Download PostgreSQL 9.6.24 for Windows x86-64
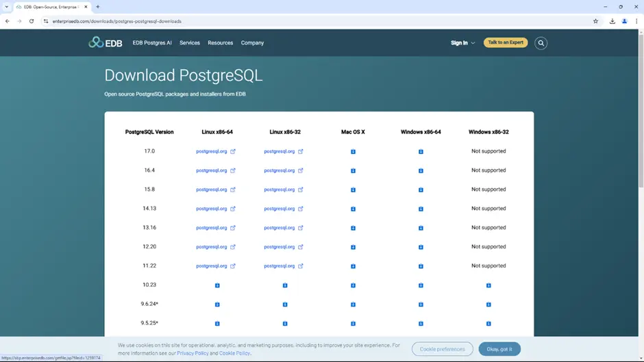 [421, 304]
